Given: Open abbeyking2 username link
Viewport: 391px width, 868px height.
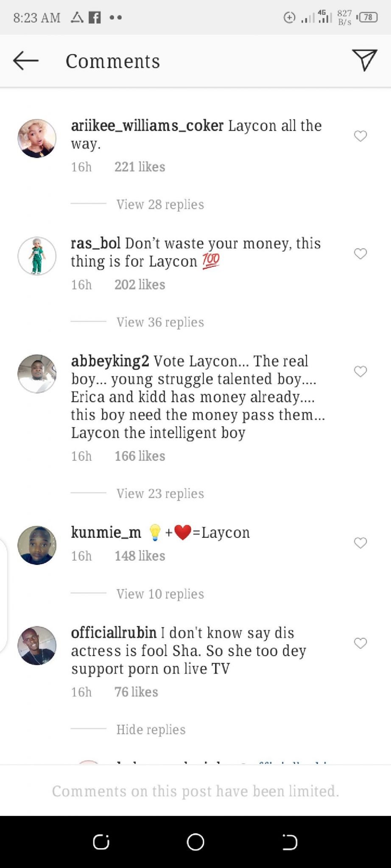Looking at the screenshot, I should tap(110, 361).
